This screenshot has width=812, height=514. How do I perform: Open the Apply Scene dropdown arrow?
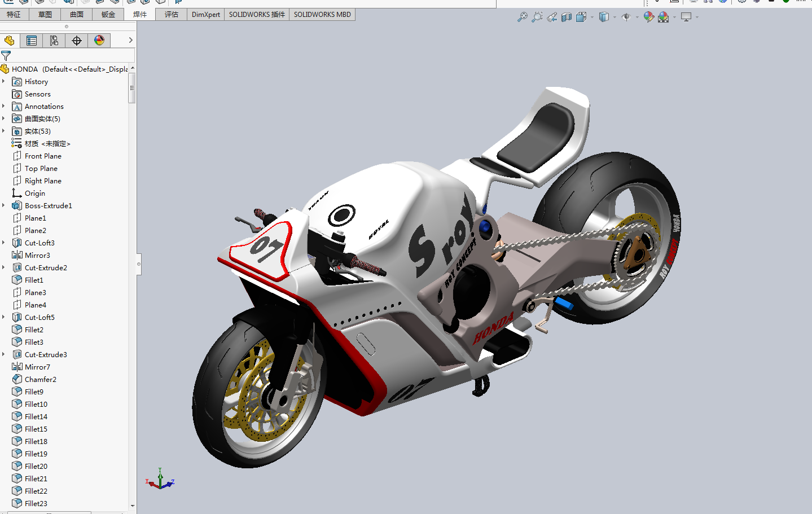pos(674,17)
